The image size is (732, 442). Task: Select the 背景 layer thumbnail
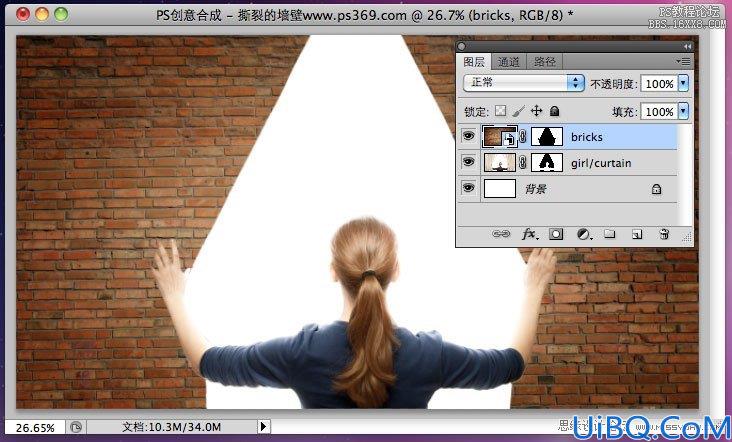click(x=500, y=189)
